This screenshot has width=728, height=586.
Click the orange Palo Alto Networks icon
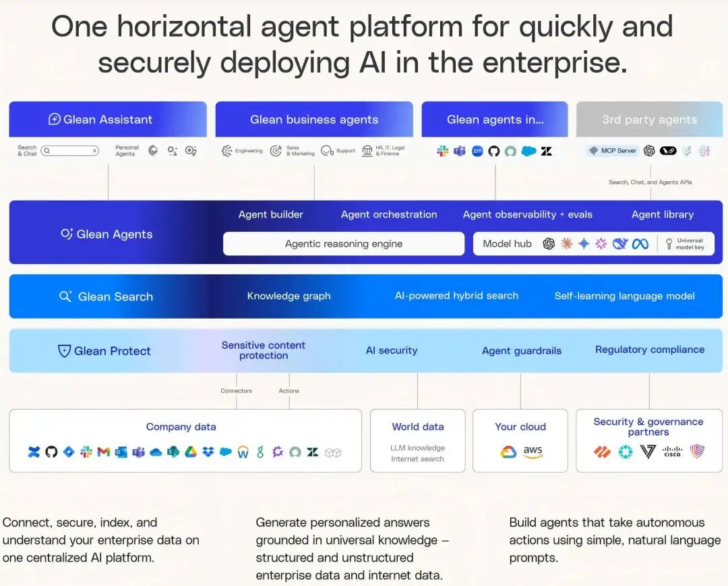click(602, 452)
